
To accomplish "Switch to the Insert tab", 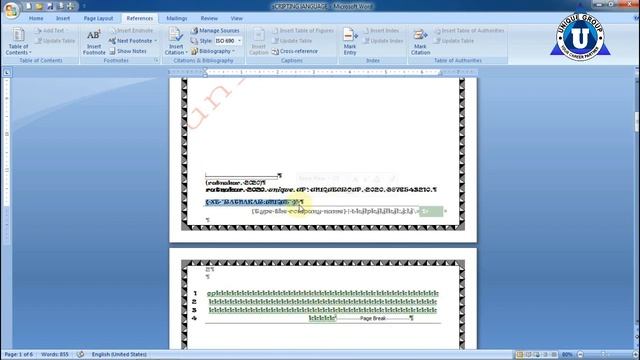I will (63, 18).
